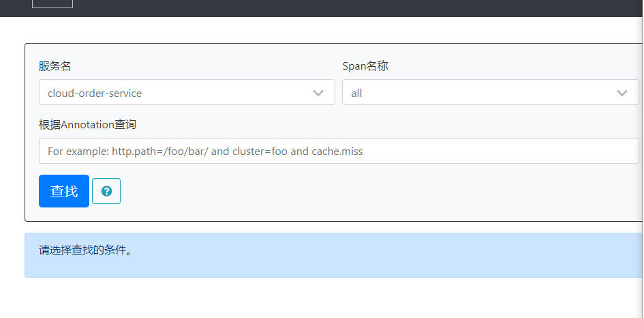The height and width of the screenshot is (318, 644).
Task: Open the 服务名 combo box showing cloud-order-service
Action: point(186,93)
